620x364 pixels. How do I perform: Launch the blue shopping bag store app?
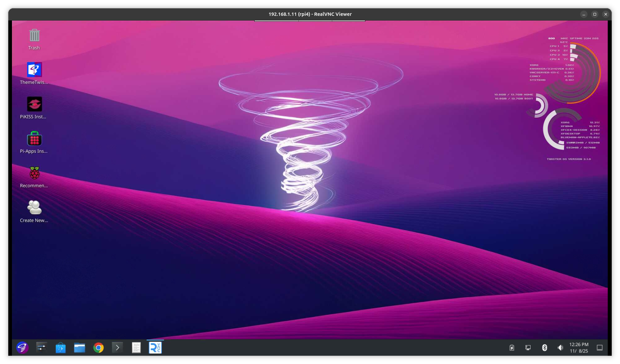click(60, 348)
